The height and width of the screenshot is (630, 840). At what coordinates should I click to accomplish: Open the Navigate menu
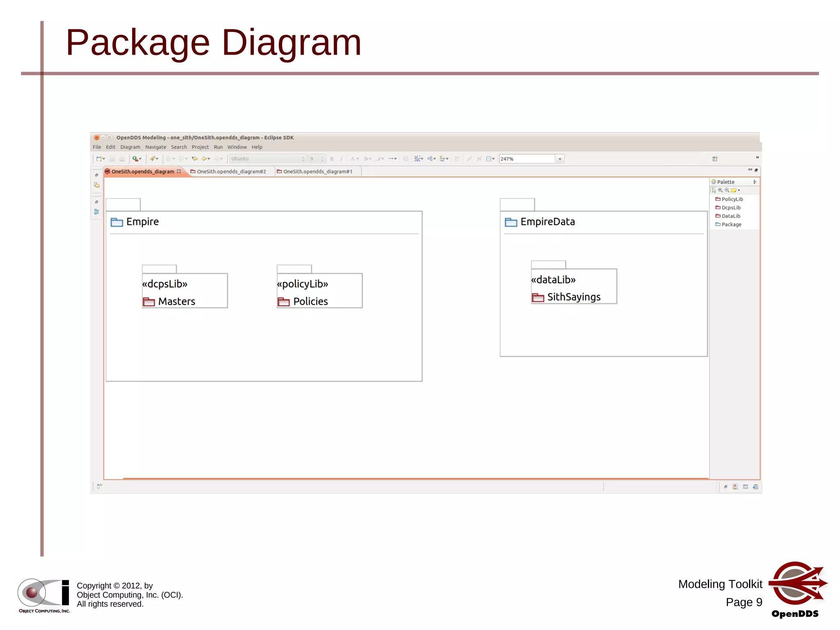pos(155,147)
